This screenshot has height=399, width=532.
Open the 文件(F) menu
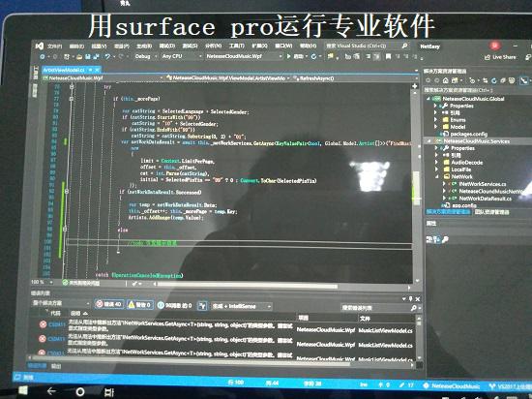click(x=54, y=46)
